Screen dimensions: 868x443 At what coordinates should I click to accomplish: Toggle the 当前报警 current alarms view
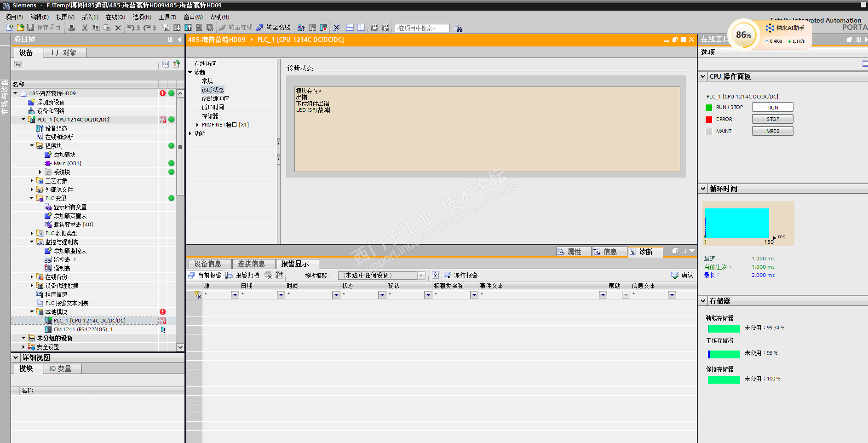tap(205, 275)
